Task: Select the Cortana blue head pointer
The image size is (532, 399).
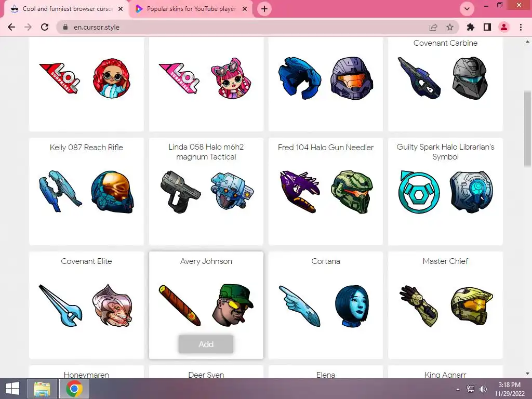Action: pyautogui.click(x=352, y=305)
